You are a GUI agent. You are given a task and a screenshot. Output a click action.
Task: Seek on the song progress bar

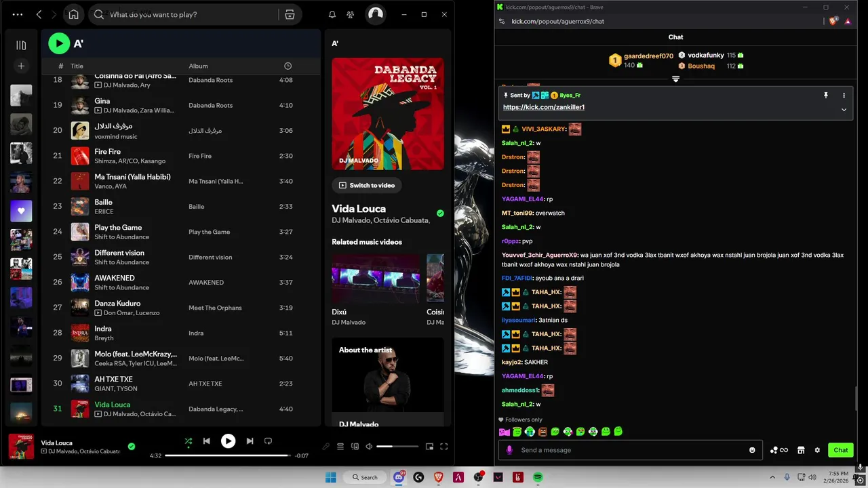tap(228, 455)
